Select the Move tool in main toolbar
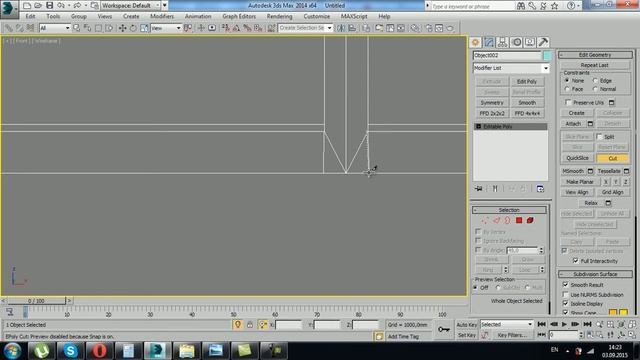Viewport: 640px width, 360px height. coord(122,28)
